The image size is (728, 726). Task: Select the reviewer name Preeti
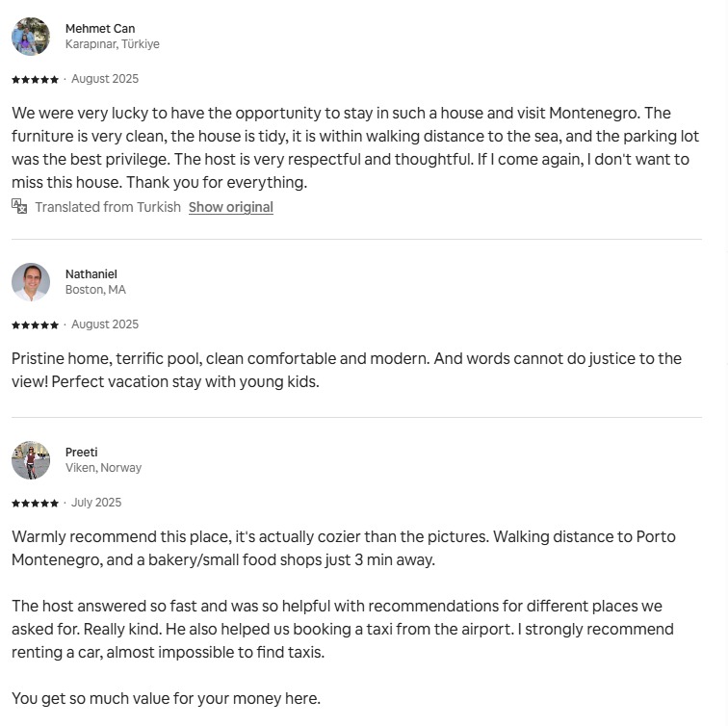coord(82,453)
